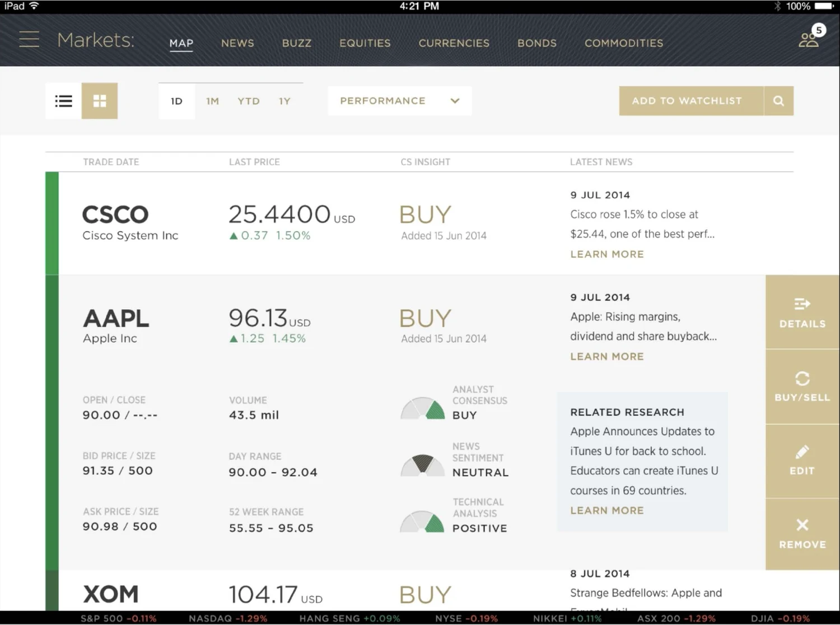840x625 pixels.
Task: Switch to grid view
Action: click(x=100, y=101)
